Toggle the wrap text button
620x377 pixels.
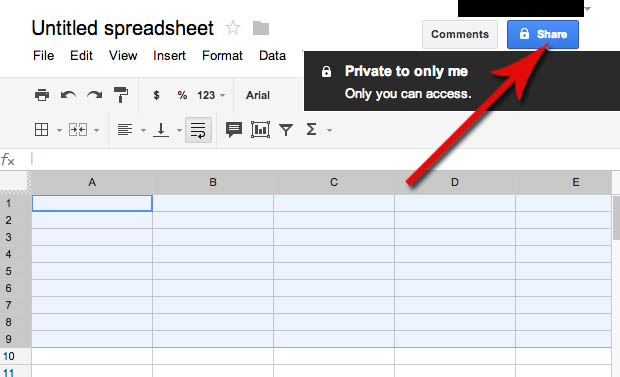point(198,130)
